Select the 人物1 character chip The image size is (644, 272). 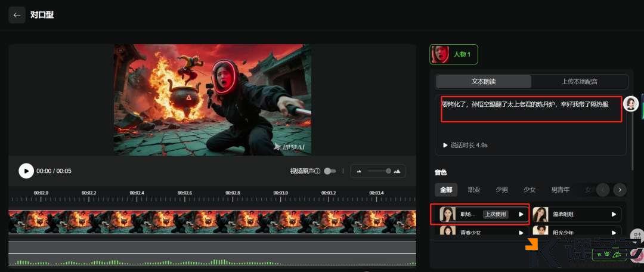454,54
